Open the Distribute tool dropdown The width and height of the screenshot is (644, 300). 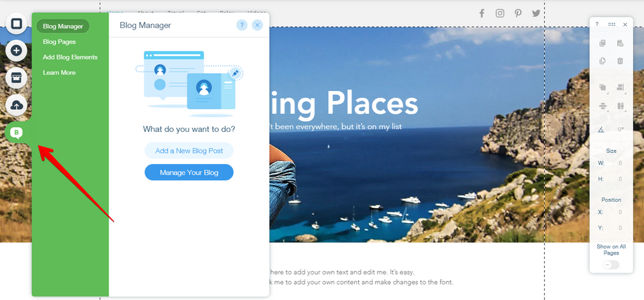602,106
